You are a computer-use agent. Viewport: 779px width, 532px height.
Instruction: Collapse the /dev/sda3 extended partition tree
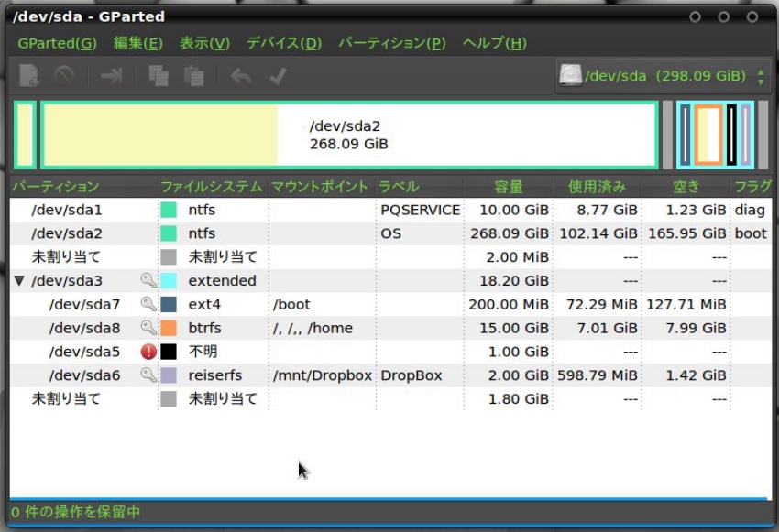tap(19, 280)
